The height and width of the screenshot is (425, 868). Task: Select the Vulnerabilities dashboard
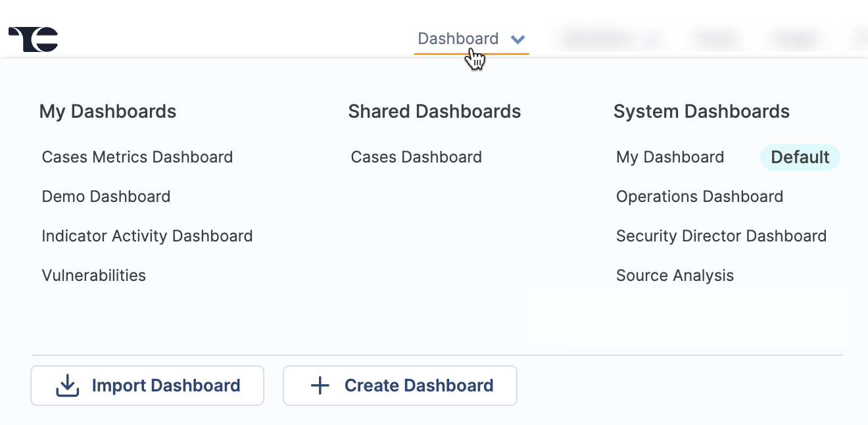[93, 275]
